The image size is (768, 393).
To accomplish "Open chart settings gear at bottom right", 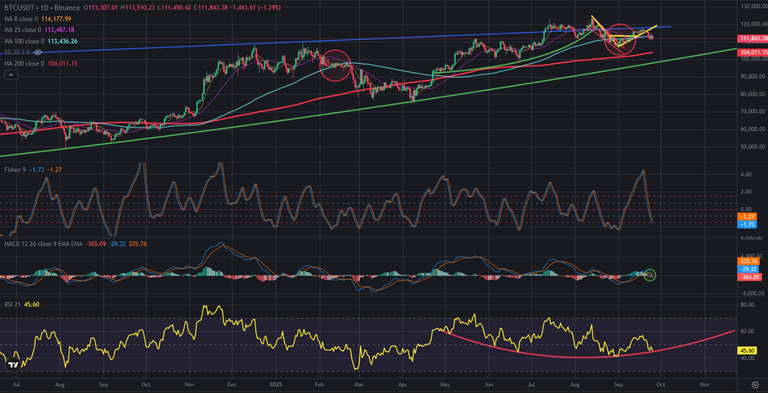I will tap(755, 385).
